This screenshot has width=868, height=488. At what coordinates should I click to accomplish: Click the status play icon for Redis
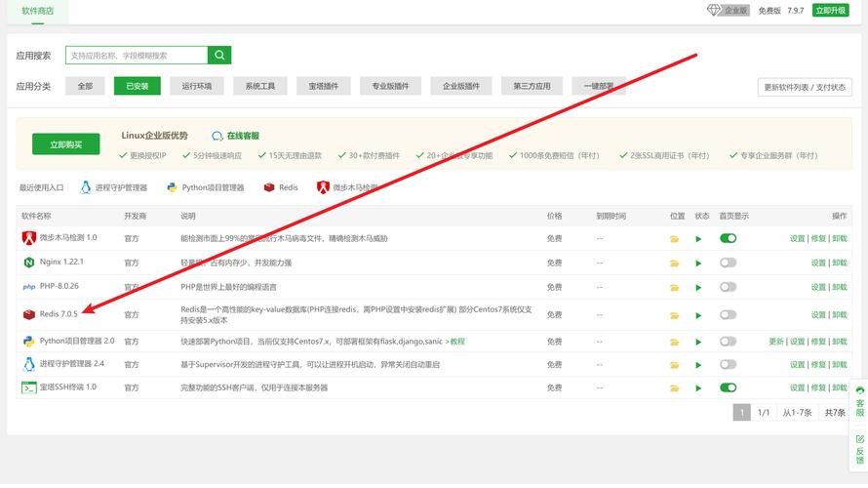(698, 315)
